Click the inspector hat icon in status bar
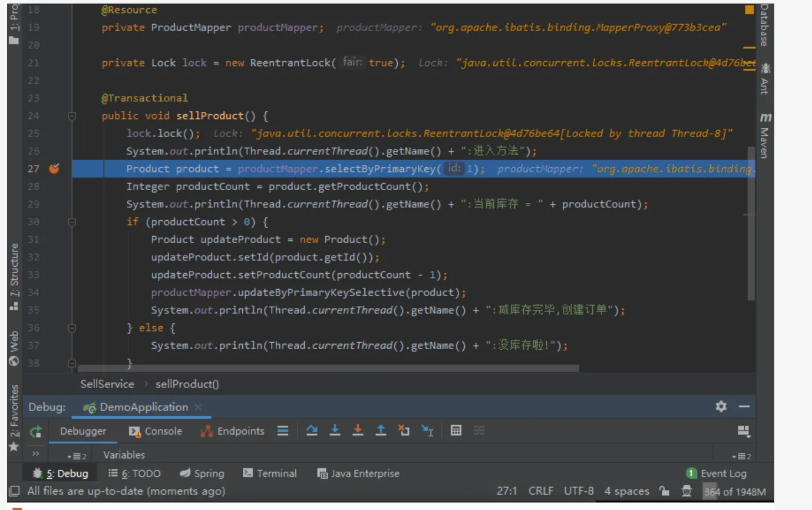Screen dimensions: 812x510 pos(687,491)
